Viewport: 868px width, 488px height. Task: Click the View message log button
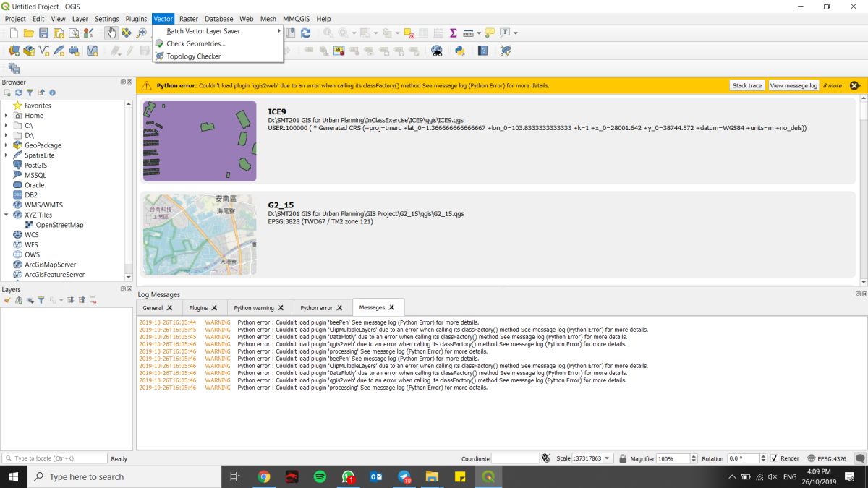[793, 85]
